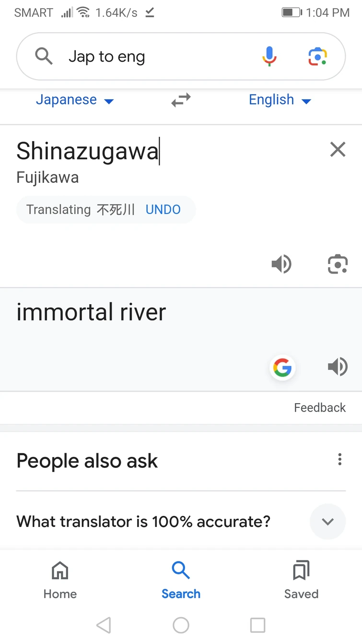
Task: Expand the 100% accurate translator question
Action: (x=327, y=522)
